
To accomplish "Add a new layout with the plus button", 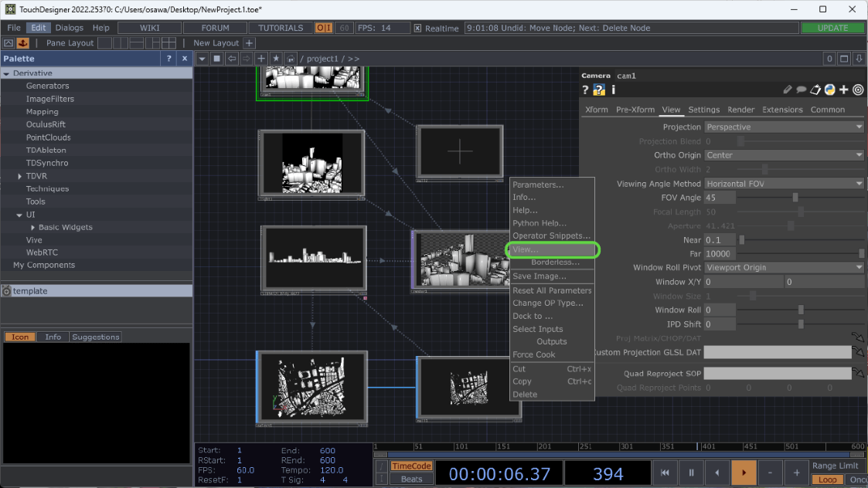I will (x=249, y=42).
